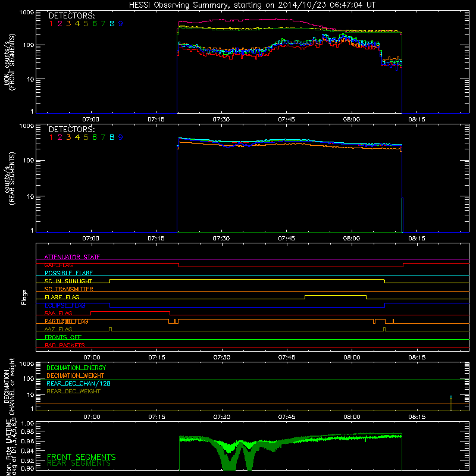Click orange detector 3 in rear segments legend
Screen dimensions: 476x476
[68, 137]
